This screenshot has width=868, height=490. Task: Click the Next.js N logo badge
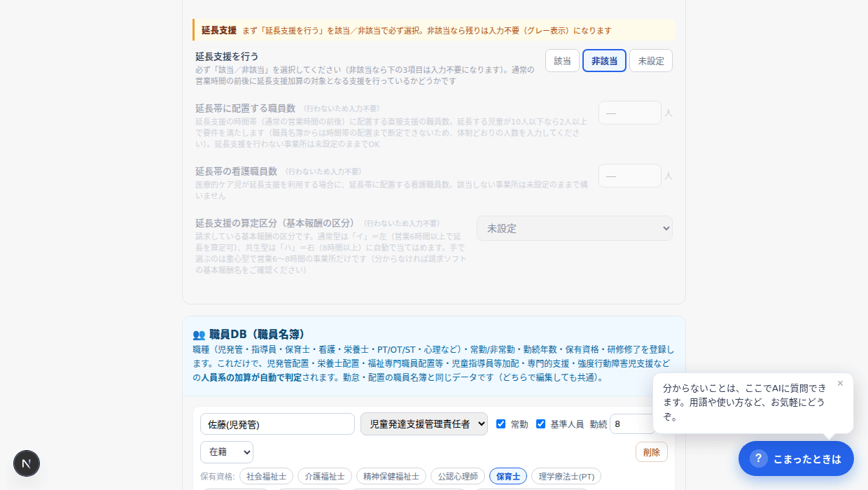click(27, 463)
